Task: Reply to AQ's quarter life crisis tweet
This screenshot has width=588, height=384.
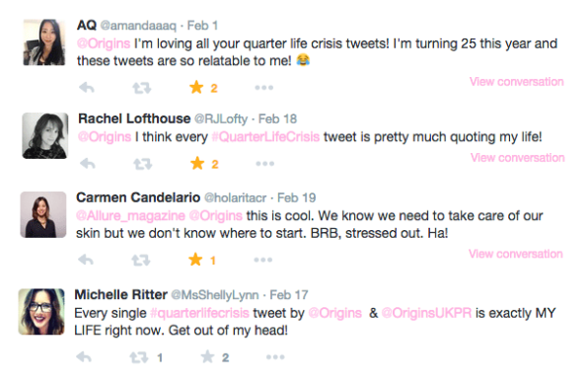Action: coord(87,88)
